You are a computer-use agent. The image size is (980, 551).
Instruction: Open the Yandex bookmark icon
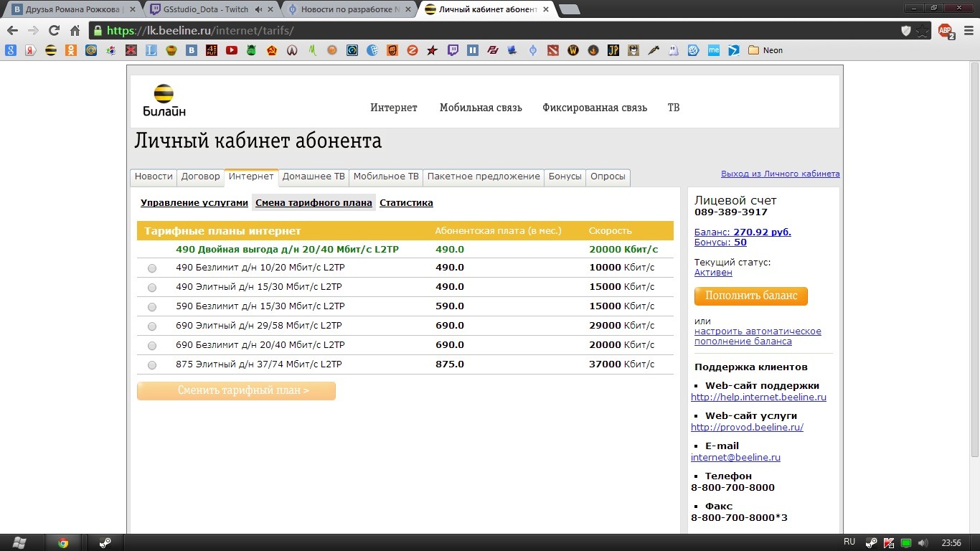(30, 50)
